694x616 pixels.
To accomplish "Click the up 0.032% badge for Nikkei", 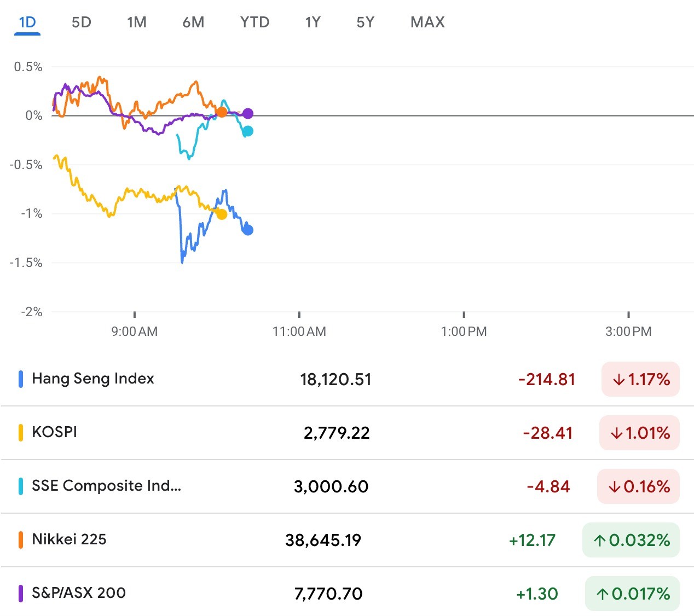I will coord(631,540).
